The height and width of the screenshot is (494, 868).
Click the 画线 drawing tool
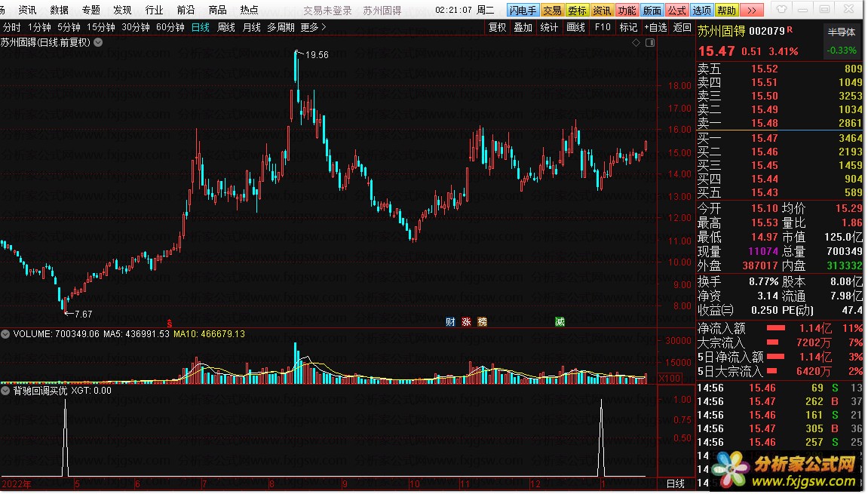(x=575, y=27)
